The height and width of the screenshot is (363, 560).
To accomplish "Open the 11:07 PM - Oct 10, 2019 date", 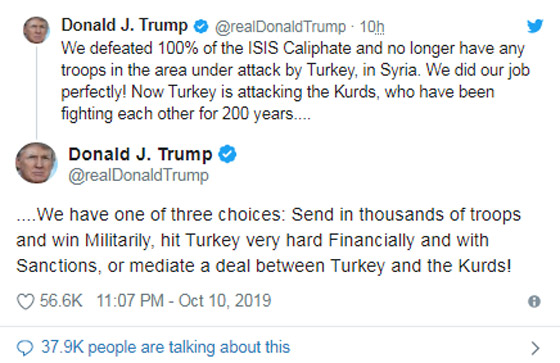I will coord(184,300).
